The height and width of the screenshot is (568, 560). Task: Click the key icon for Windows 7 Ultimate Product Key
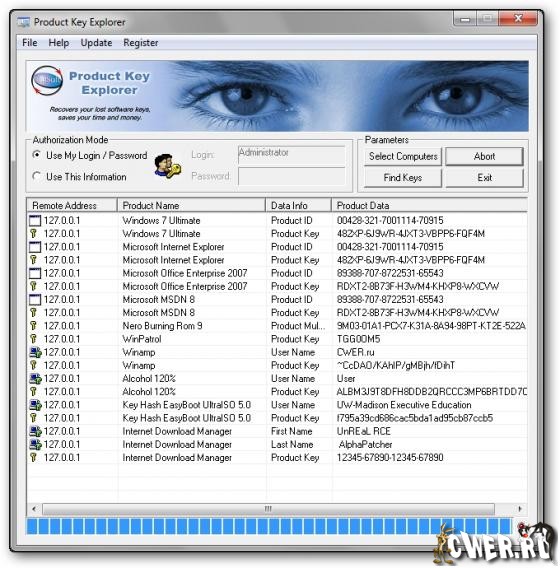pyautogui.click(x=34, y=234)
